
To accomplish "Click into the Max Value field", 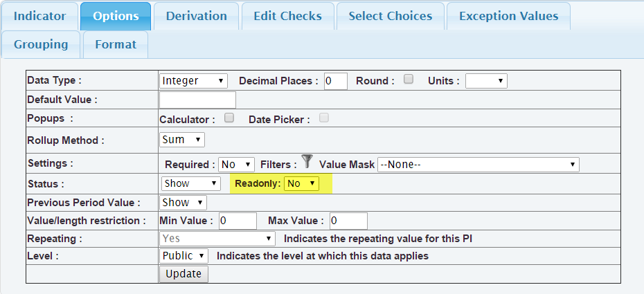I will pyautogui.click(x=348, y=221).
